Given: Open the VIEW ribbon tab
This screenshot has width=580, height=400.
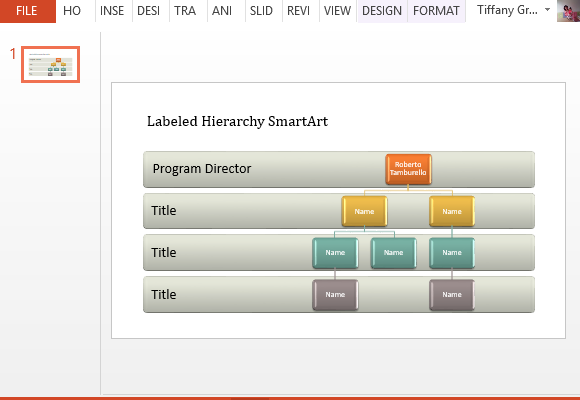Looking at the screenshot, I should pyautogui.click(x=337, y=11).
